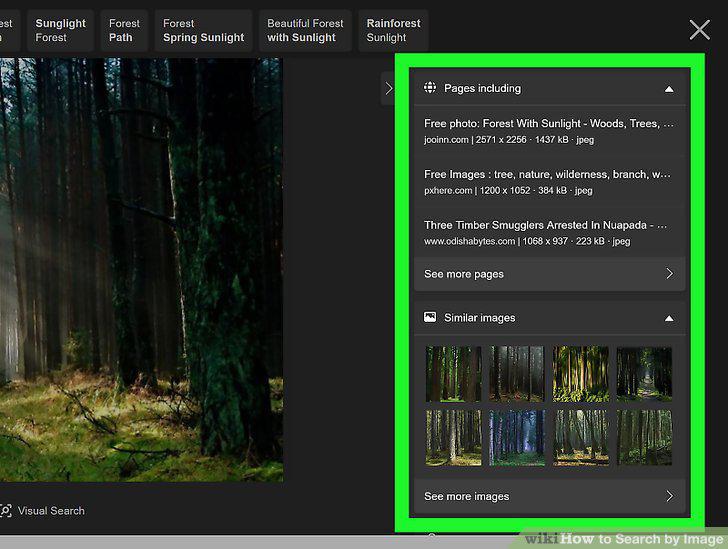Open the fourth similar image in the top row

[644, 374]
